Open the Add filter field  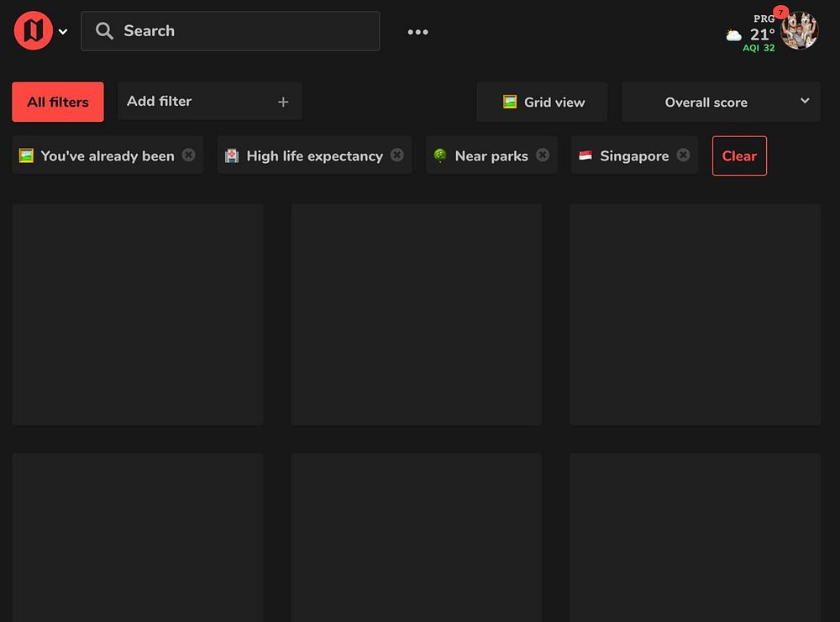click(210, 102)
